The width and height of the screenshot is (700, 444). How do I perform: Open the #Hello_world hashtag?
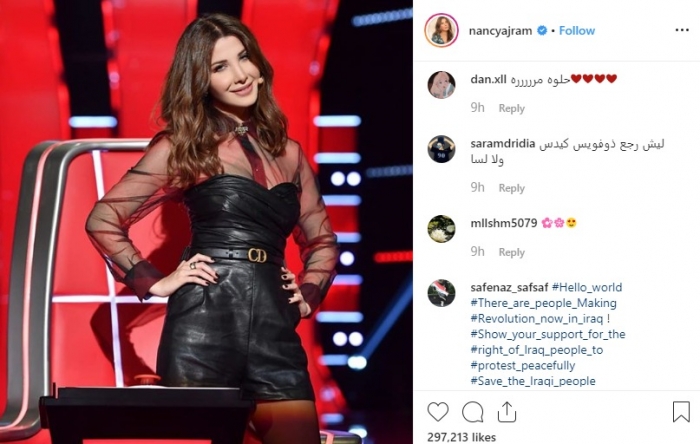pyautogui.click(x=587, y=287)
